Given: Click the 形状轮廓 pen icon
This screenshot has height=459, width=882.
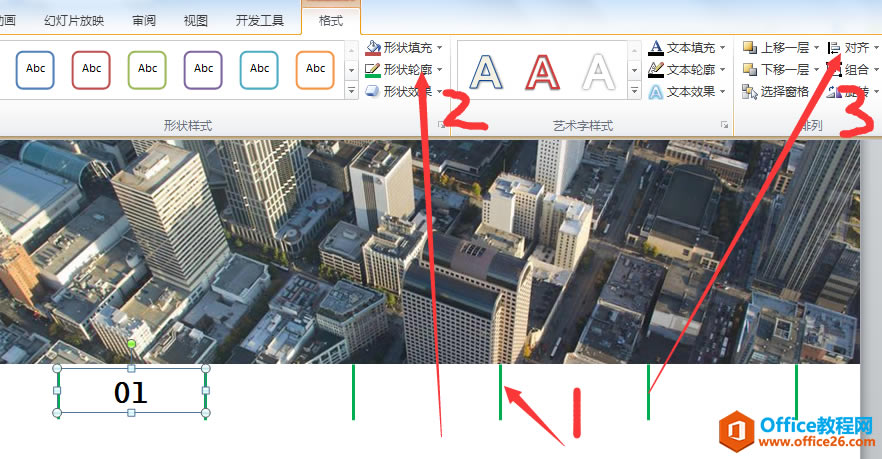Looking at the screenshot, I should pos(372,70).
